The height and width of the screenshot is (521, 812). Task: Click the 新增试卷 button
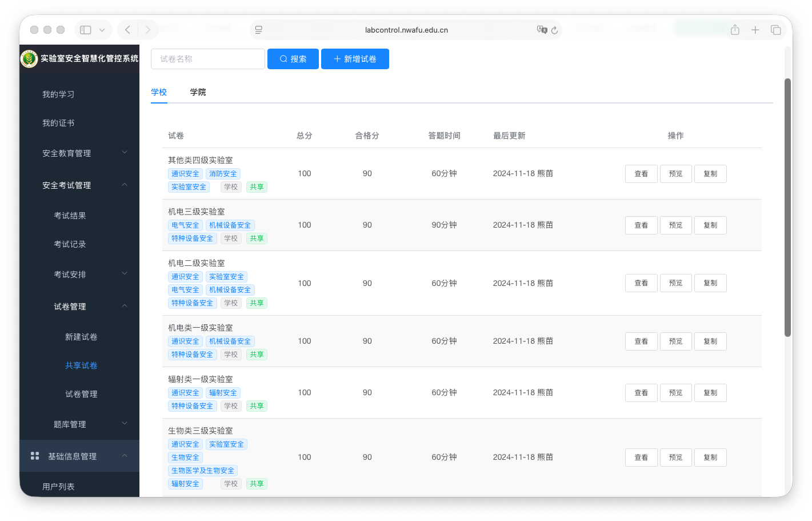point(355,59)
